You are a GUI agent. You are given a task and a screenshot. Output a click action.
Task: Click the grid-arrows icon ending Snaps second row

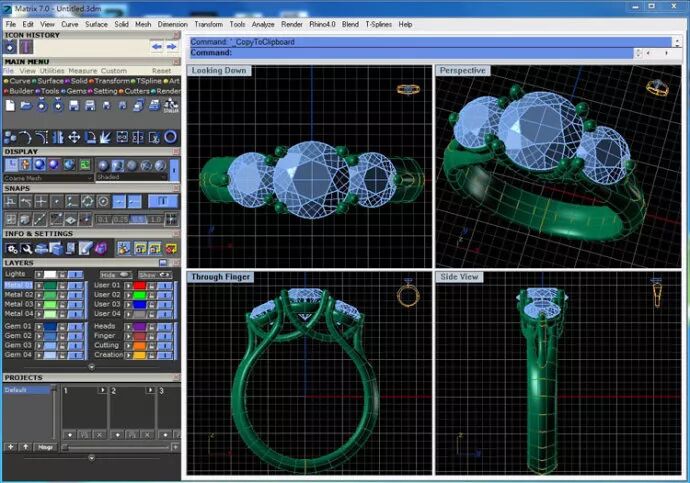(171, 219)
